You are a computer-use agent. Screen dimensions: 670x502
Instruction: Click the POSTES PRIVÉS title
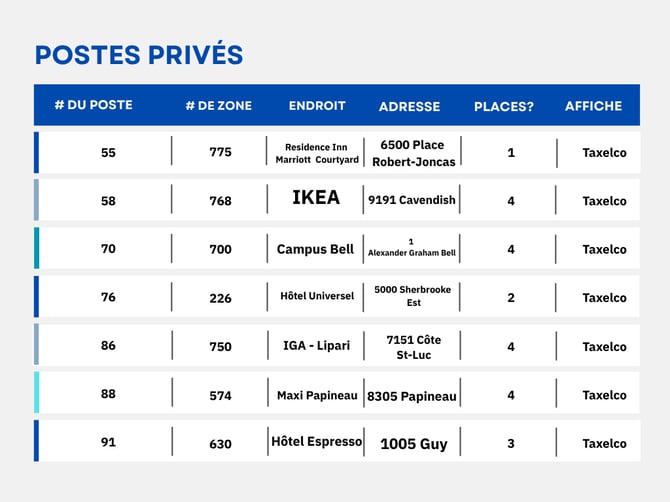click(x=139, y=54)
